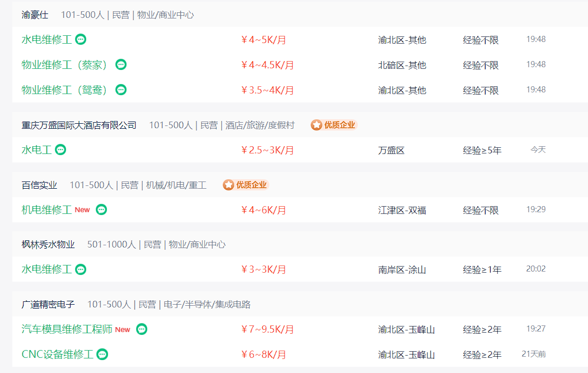Viewport: 588px width, 373px height.
Task: Open chat icon for 枫林秀水物业 水电维修工
Action: pyautogui.click(x=81, y=269)
